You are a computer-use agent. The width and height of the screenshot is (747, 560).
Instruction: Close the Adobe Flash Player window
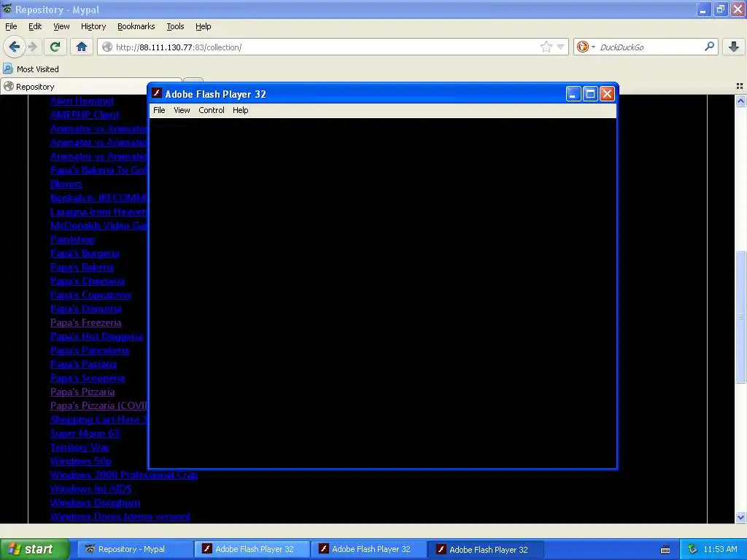click(607, 94)
